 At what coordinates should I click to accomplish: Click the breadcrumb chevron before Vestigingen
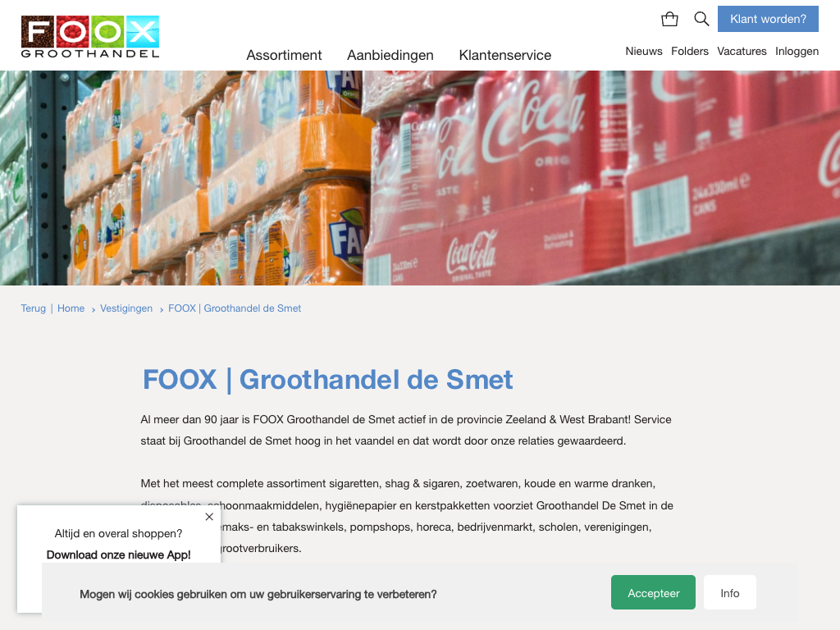[x=94, y=309]
